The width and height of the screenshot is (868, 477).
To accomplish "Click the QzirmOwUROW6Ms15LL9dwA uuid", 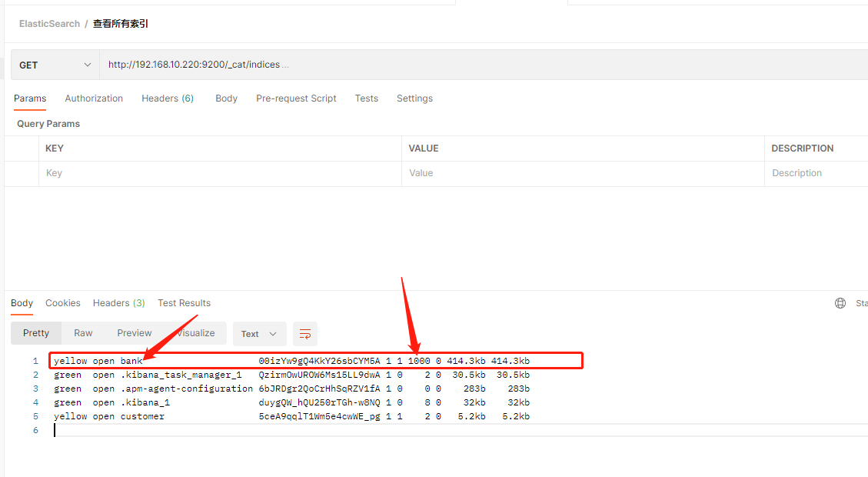I will point(319,375).
